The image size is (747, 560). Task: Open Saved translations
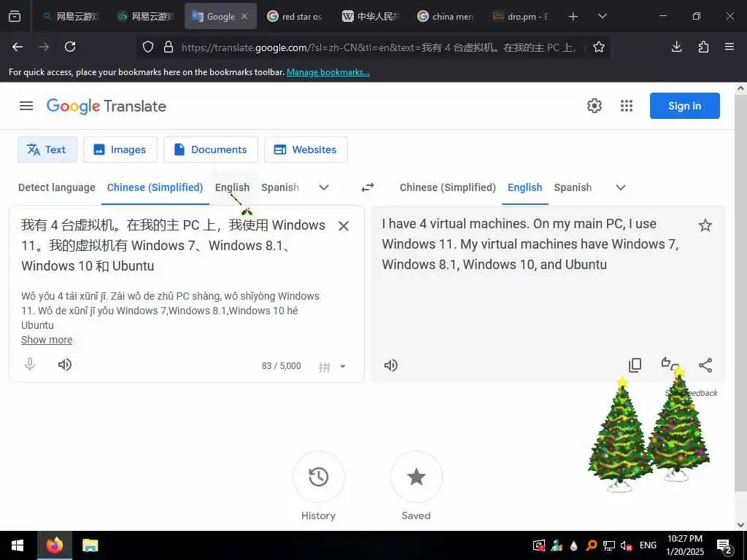(x=416, y=477)
